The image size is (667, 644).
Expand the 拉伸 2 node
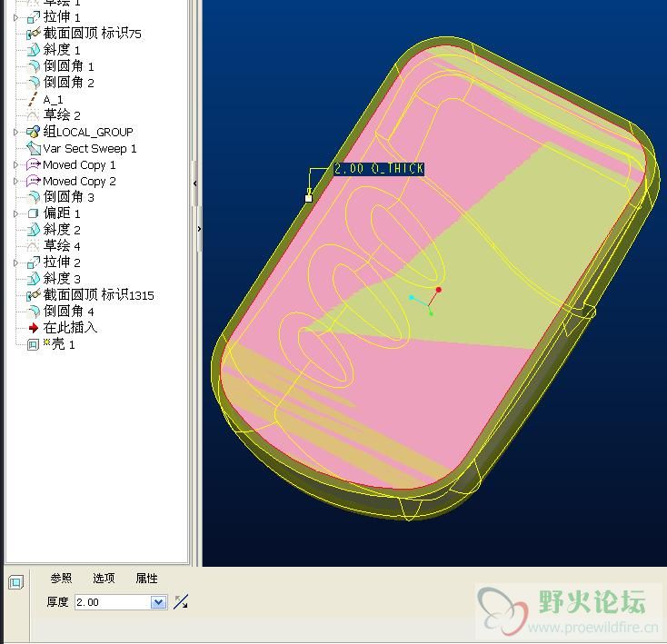15,263
